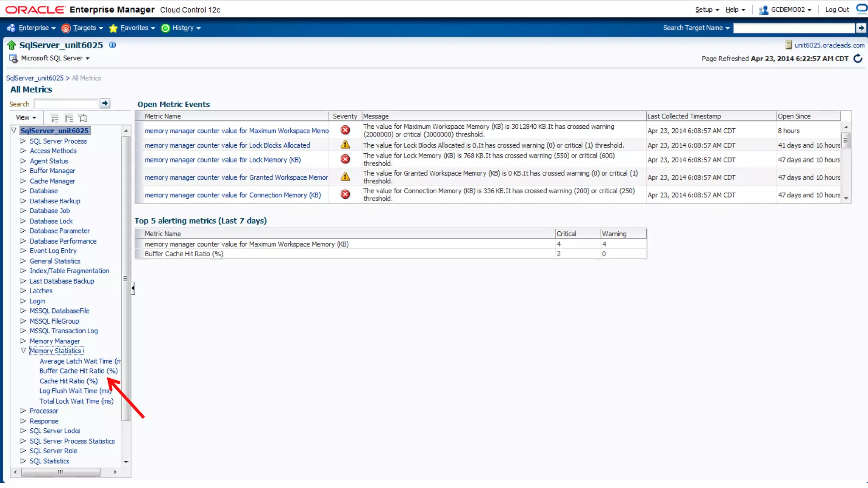Image resolution: width=868 pixels, height=488 pixels.
Task: Open unit6025.oracleads.com host link
Action: click(829, 45)
